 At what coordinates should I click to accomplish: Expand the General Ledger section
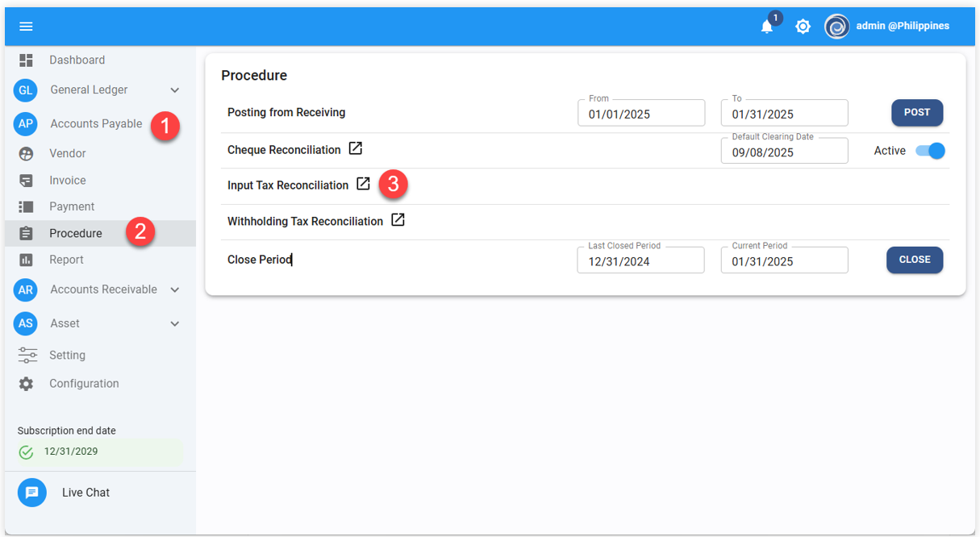(x=175, y=90)
